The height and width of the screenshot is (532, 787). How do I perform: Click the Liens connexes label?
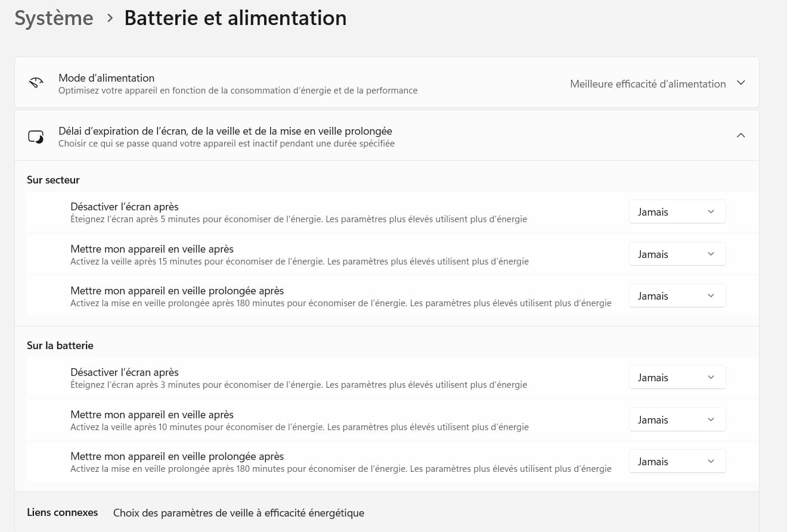pos(62,512)
